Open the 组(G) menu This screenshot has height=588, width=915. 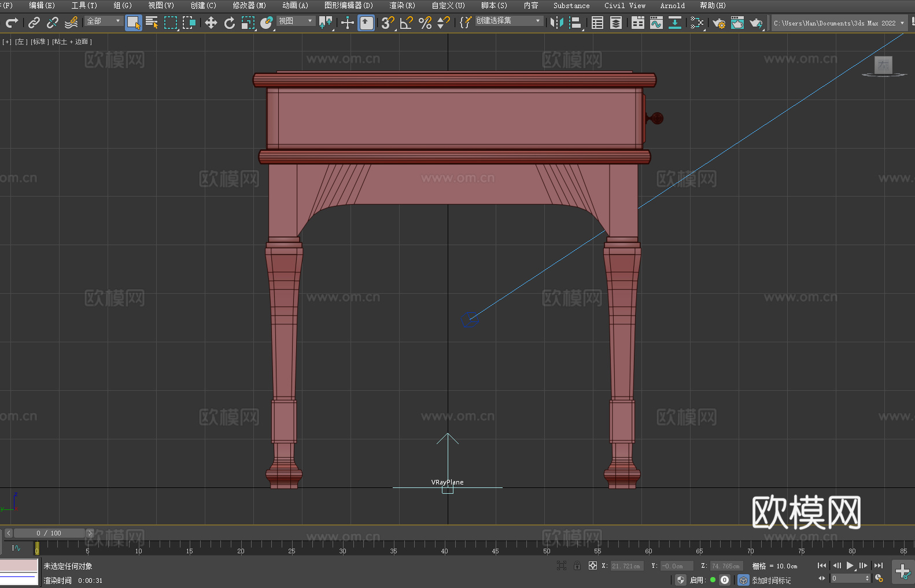pos(123,5)
